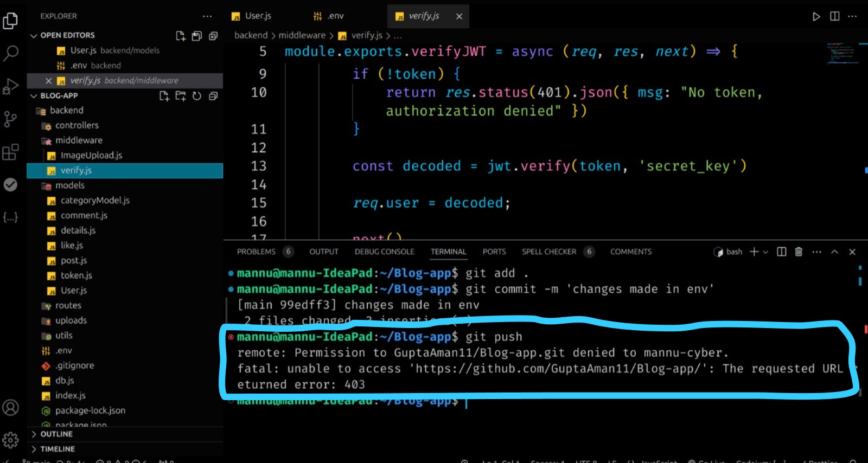Open the checkmark Todo view icon
This screenshot has width=868, height=463.
tap(10, 185)
